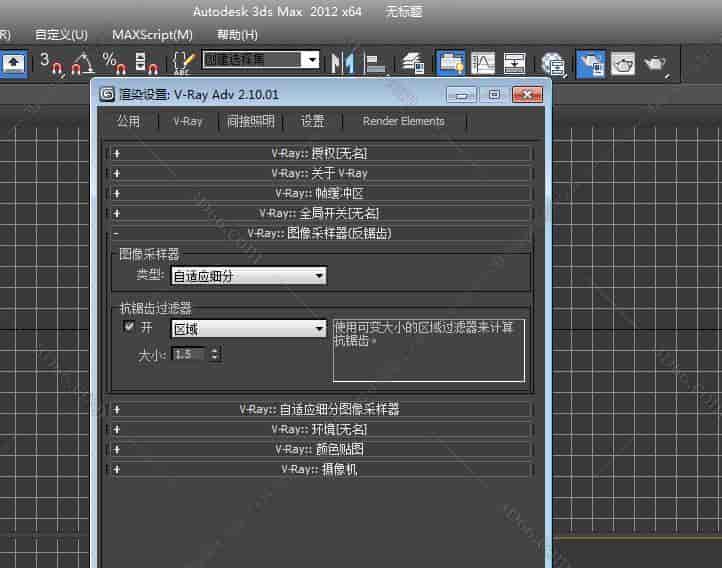Click the filter 大小 spinner arrows
722x568 pixels.
coord(215,354)
